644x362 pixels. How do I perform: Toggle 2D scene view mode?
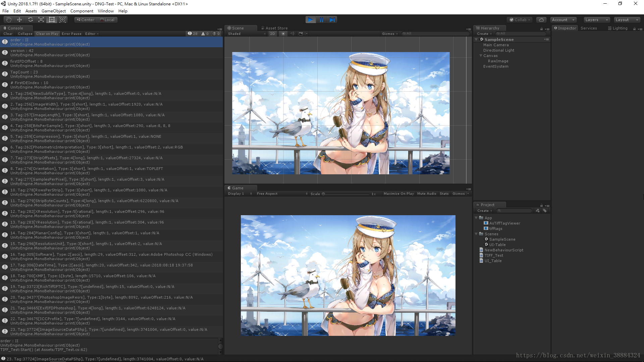[272, 34]
